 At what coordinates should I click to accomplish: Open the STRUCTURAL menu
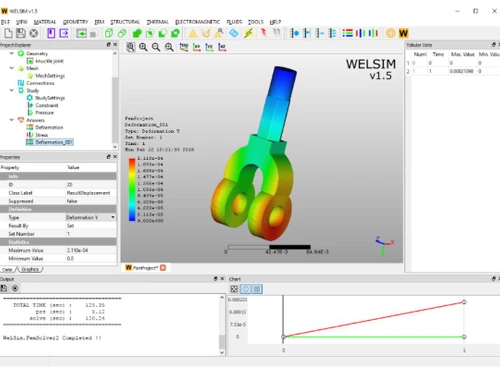click(x=125, y=22)
